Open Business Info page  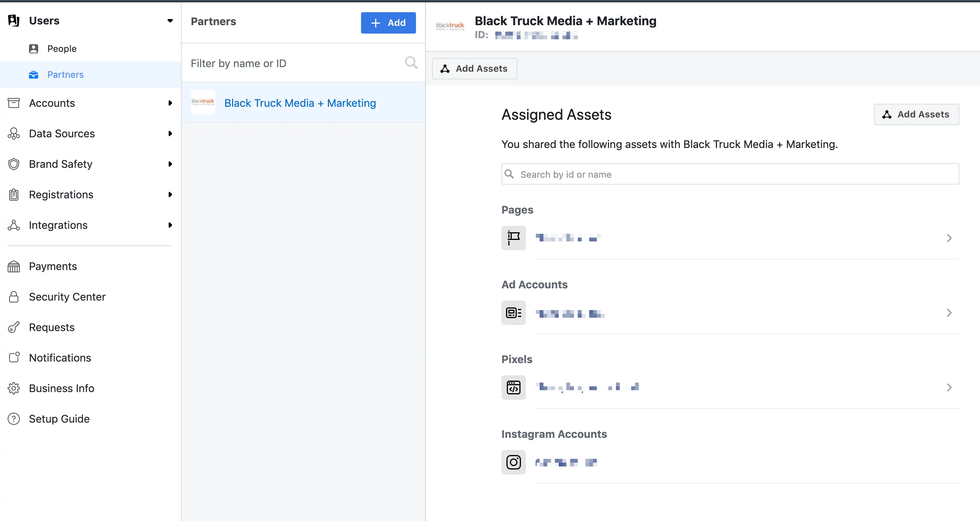[62, 388]
